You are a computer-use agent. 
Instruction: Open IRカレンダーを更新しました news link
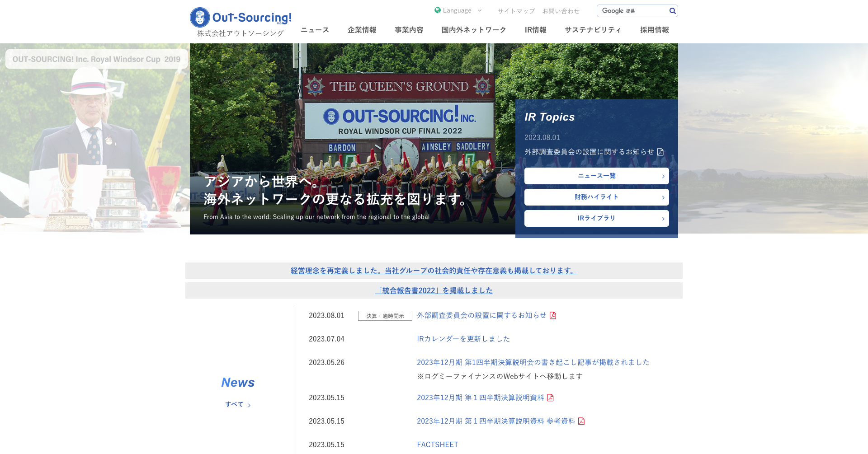click(463, 339)
